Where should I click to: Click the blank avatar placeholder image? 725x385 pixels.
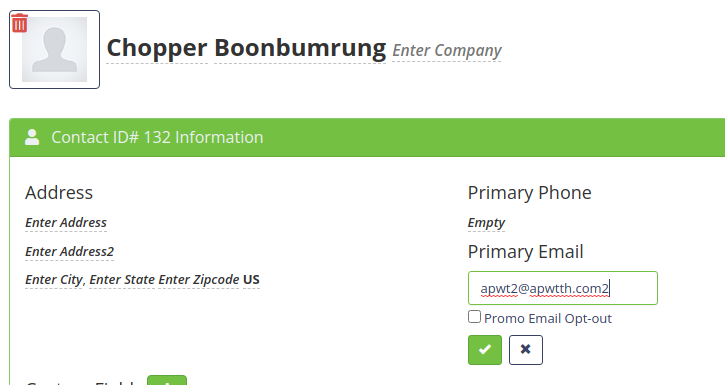coord(55,49)
